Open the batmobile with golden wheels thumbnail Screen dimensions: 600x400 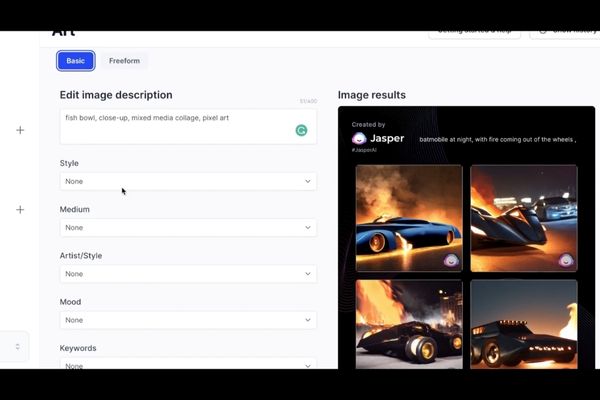pos(409,325)
